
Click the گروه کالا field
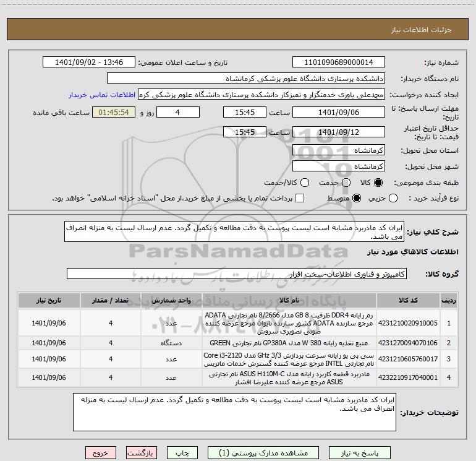[237, 274]
